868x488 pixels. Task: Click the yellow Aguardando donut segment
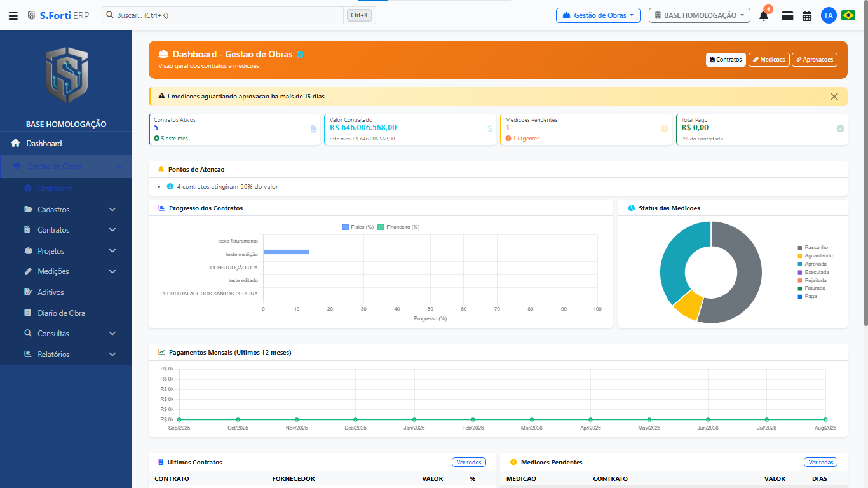[x=688, y=306]
